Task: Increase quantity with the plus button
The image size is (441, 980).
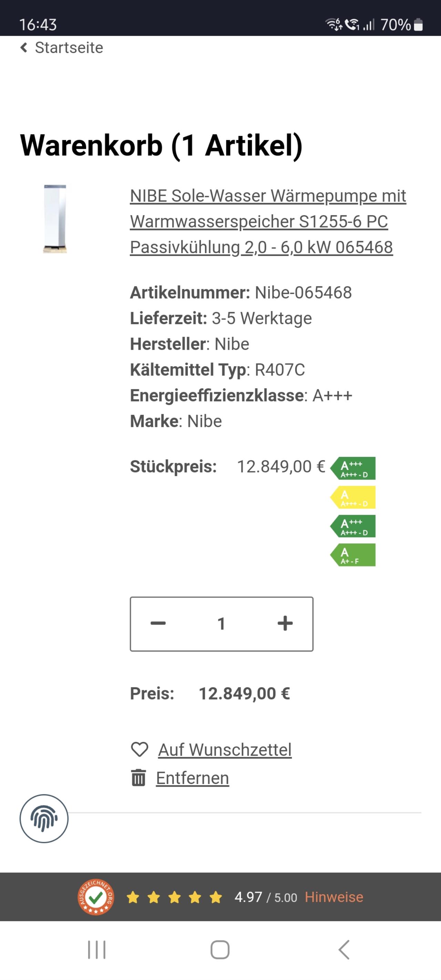Action: coord(285,624)
